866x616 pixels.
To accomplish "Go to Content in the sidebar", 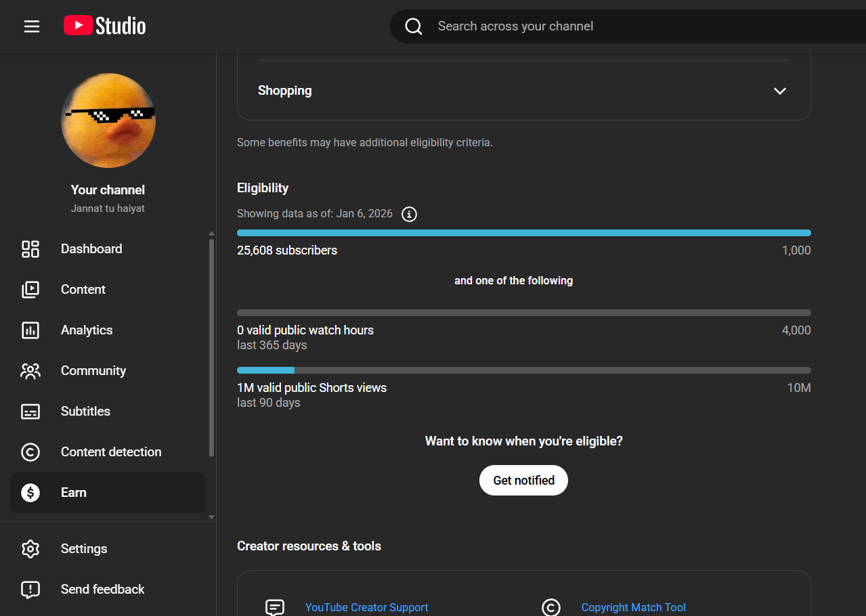I will [x=83, y=290].
